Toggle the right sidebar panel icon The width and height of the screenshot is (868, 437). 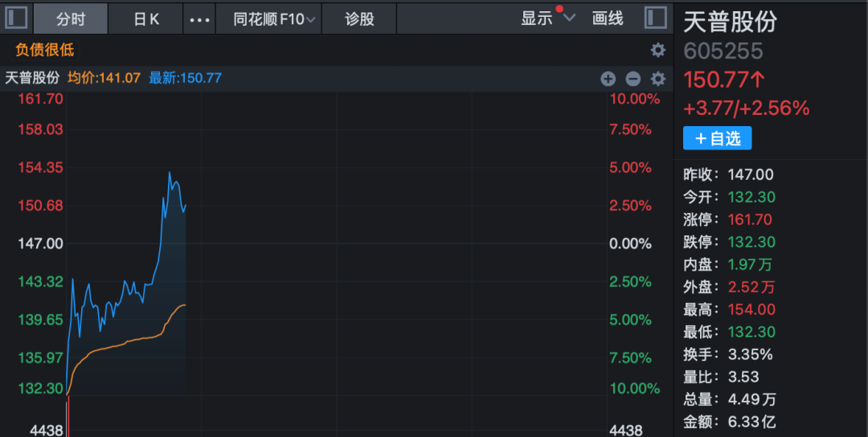click(656, 18)
